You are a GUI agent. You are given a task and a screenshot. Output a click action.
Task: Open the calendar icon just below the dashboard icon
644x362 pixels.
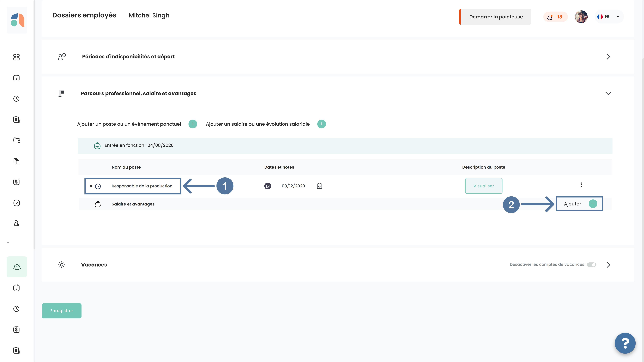pos(17,78)
